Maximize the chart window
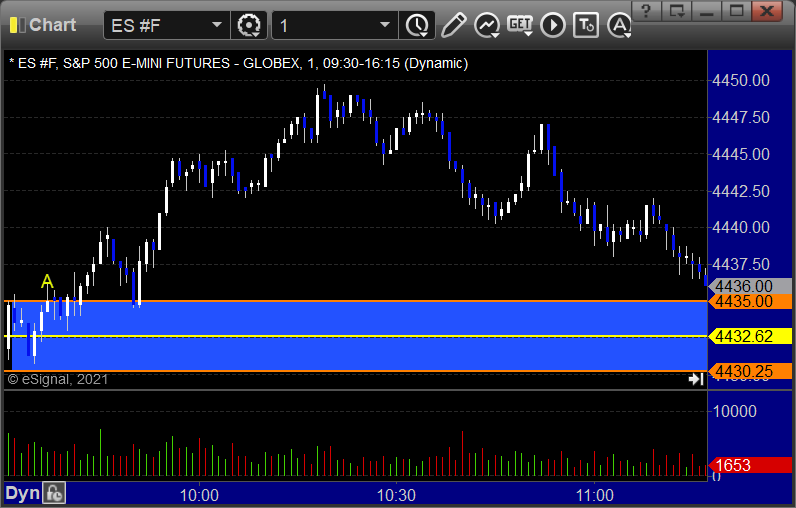The width and height of the screenshot is (796, 508). [737, 11]
